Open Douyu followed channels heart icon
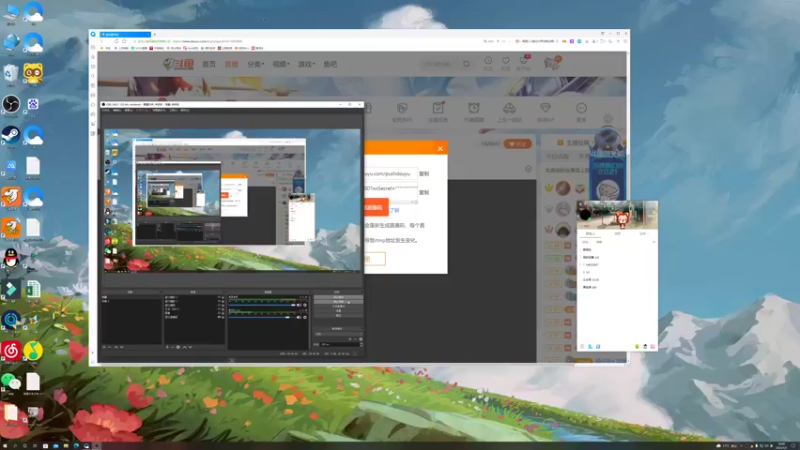 (x=506, y=63)
